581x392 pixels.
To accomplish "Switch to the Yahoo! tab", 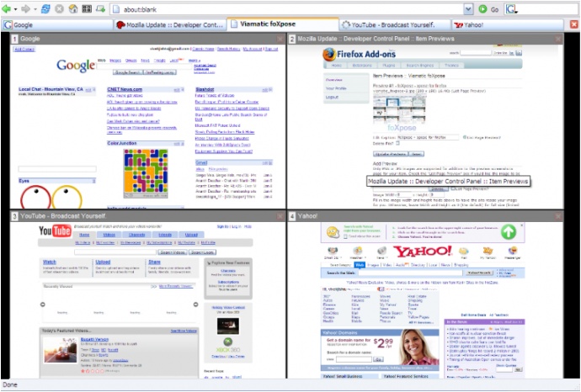I will tap(507, 24).
